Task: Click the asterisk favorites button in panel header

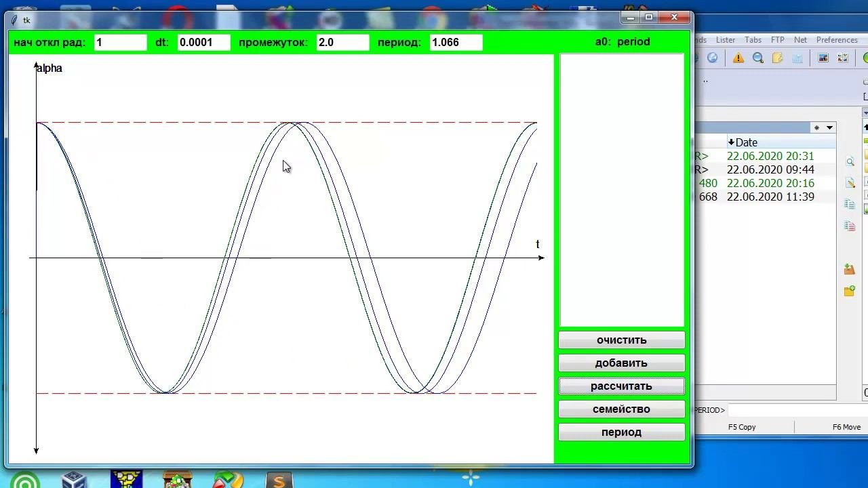Action: click(816, 127)
